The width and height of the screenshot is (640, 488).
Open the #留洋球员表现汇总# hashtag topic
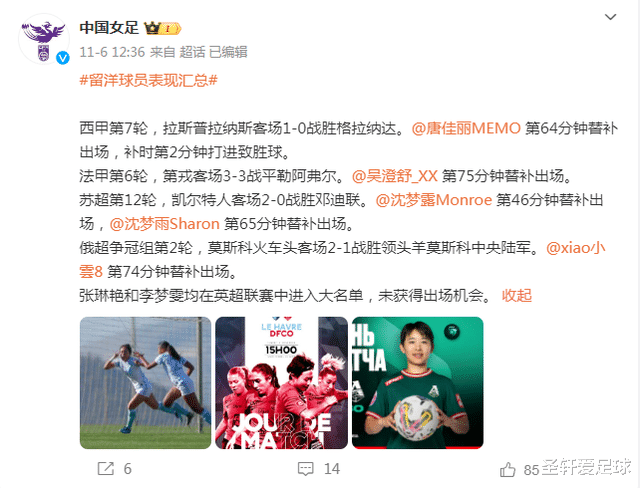pos(148,80)
